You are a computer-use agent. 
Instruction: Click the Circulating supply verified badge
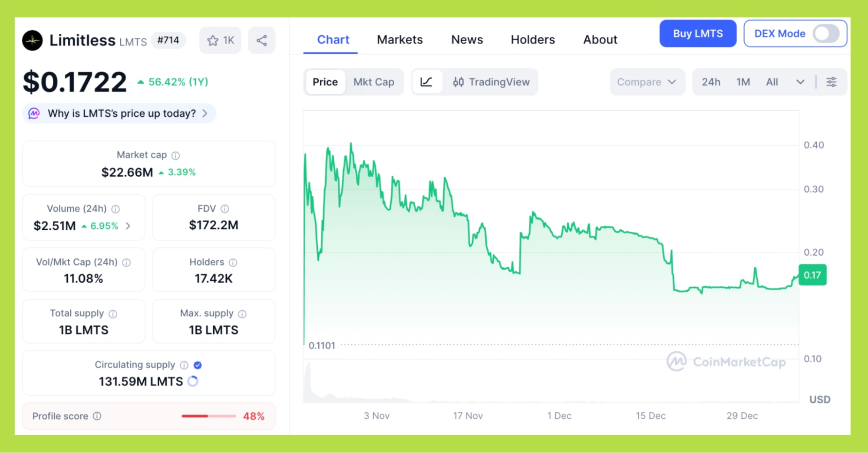pos(198,365)
